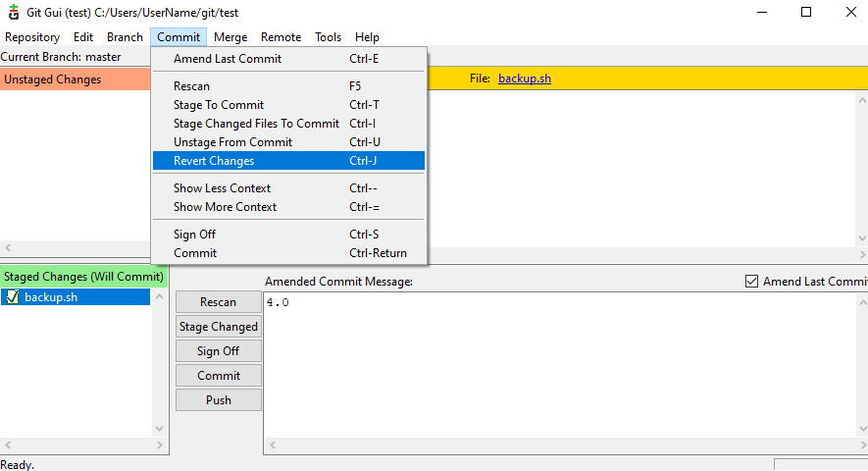Click the diff pane scroll down arrow
This screenshot has width=868, height=471.
862,238
